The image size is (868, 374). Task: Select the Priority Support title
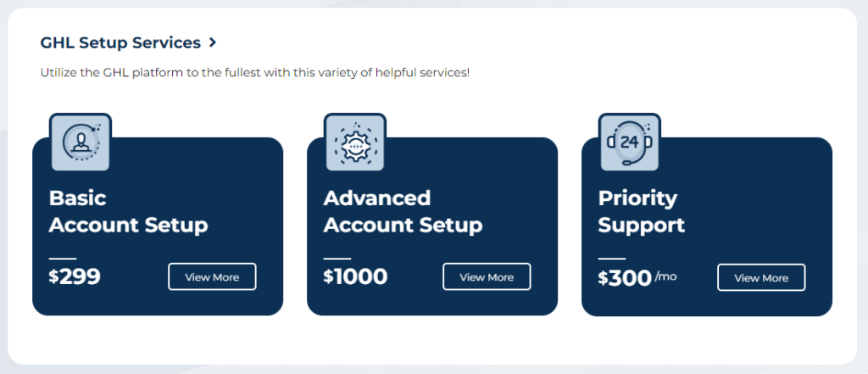coord(641,212)
